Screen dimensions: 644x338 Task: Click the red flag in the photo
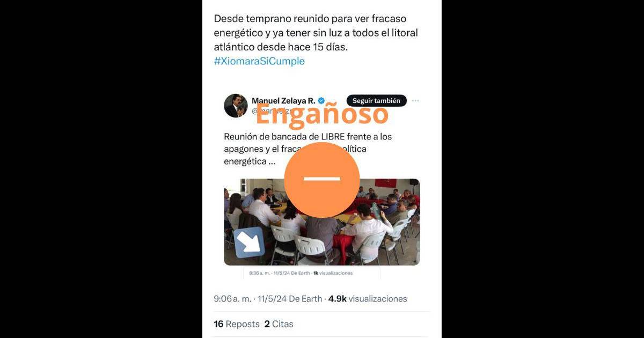tap(385, 183)
